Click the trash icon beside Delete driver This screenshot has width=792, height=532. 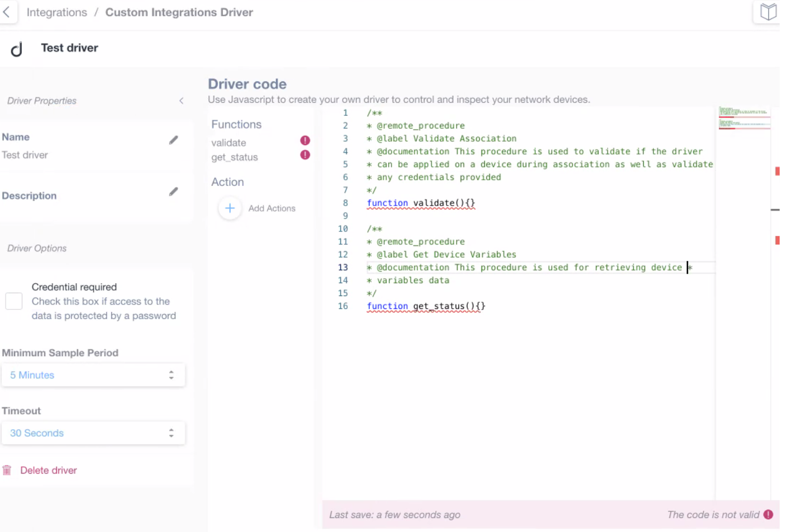coord(6,470)
